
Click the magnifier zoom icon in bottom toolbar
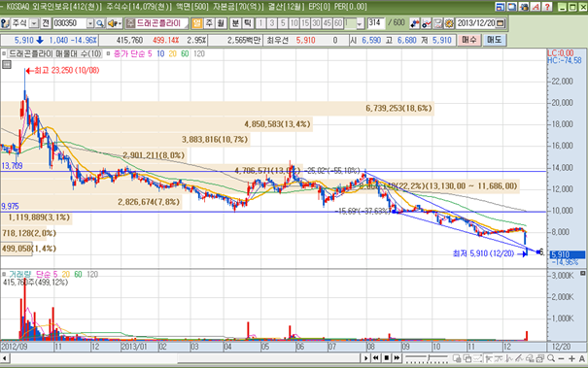(551, 358)
